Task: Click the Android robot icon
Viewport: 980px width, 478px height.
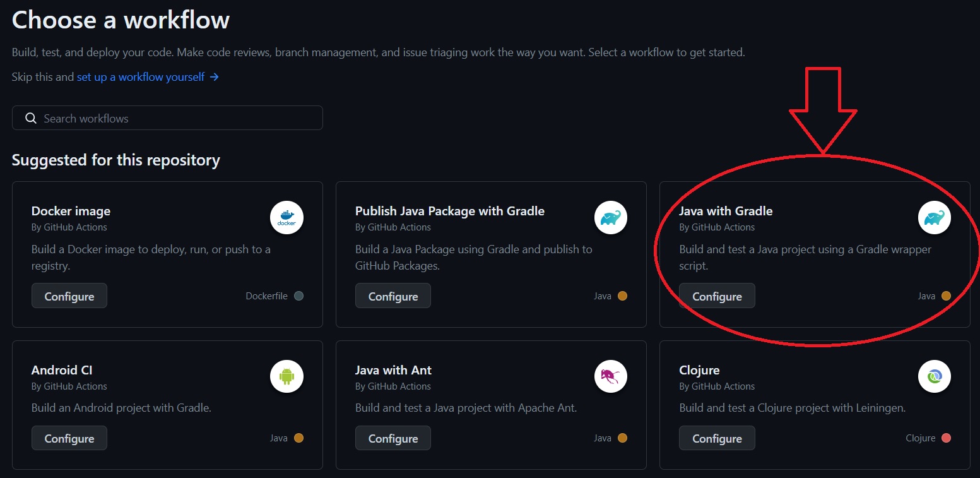Action: tap(286, 377)
